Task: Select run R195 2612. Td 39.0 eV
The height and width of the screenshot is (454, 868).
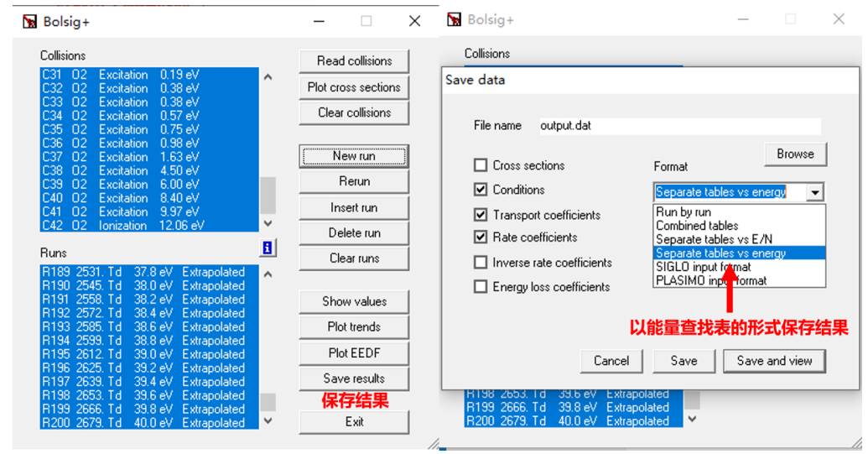Action: tap(149, 354)
